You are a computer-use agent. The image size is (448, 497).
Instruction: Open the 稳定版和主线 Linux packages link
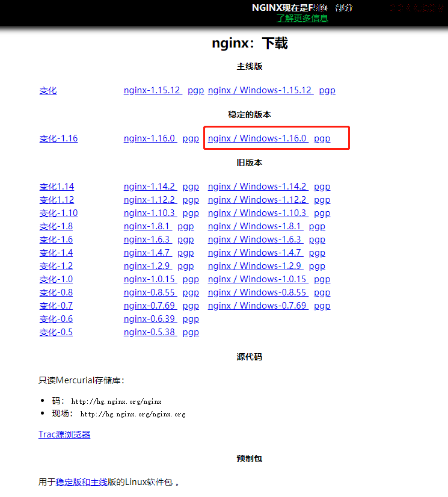tap(81, 483)
